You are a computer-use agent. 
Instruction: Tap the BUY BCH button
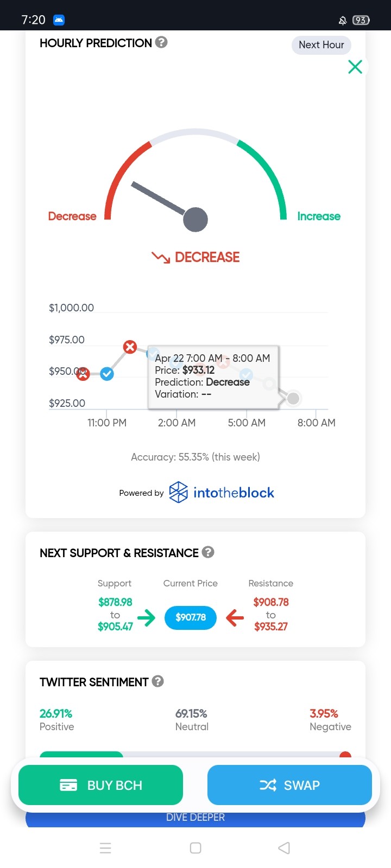point(100,785)
